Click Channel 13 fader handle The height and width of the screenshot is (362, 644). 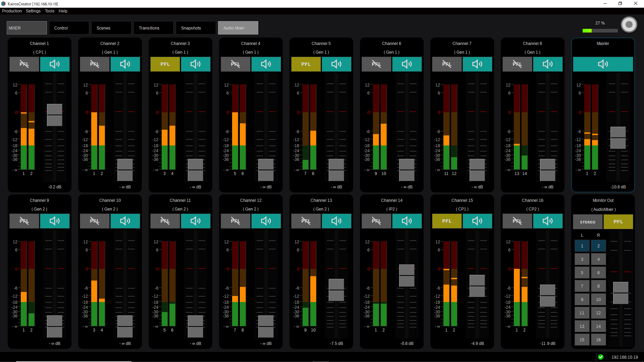coord(336,290)
